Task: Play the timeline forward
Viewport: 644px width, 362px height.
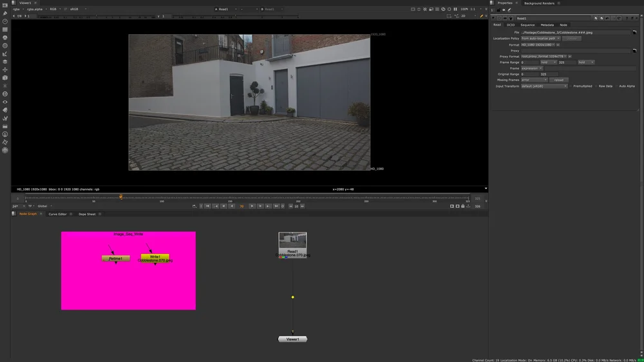Action: (x=252, y=206)
